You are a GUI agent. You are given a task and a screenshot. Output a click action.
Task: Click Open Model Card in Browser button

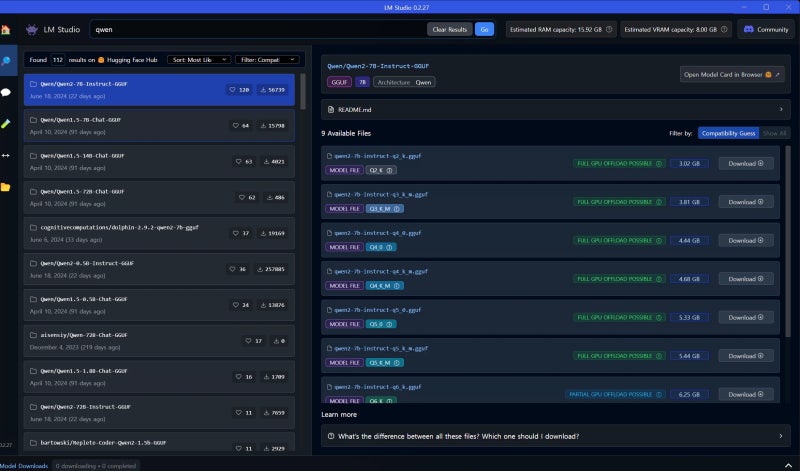coord(732,75)
